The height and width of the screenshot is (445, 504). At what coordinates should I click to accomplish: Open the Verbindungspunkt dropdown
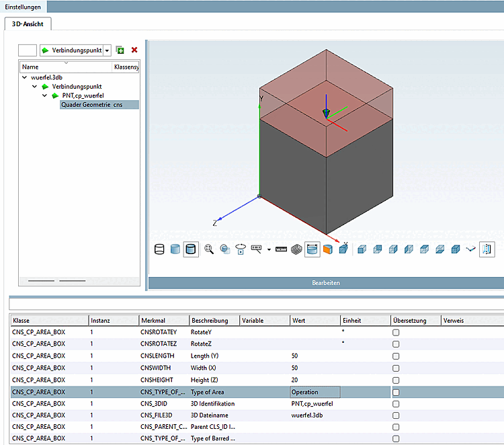[107, 51]
